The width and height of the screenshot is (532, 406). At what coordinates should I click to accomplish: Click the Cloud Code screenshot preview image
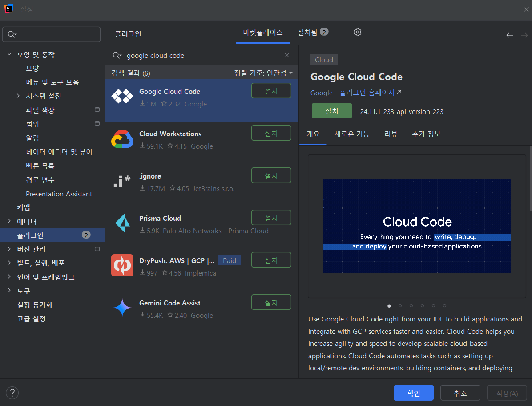pyautogui.click(x=417, y=226)
